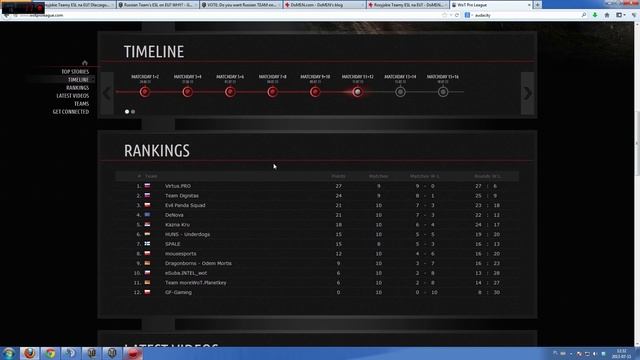Image resolution: width=640 pixels, height=360 pixels.
Task: Open a new browser tab
Action: tap(538, 5)
